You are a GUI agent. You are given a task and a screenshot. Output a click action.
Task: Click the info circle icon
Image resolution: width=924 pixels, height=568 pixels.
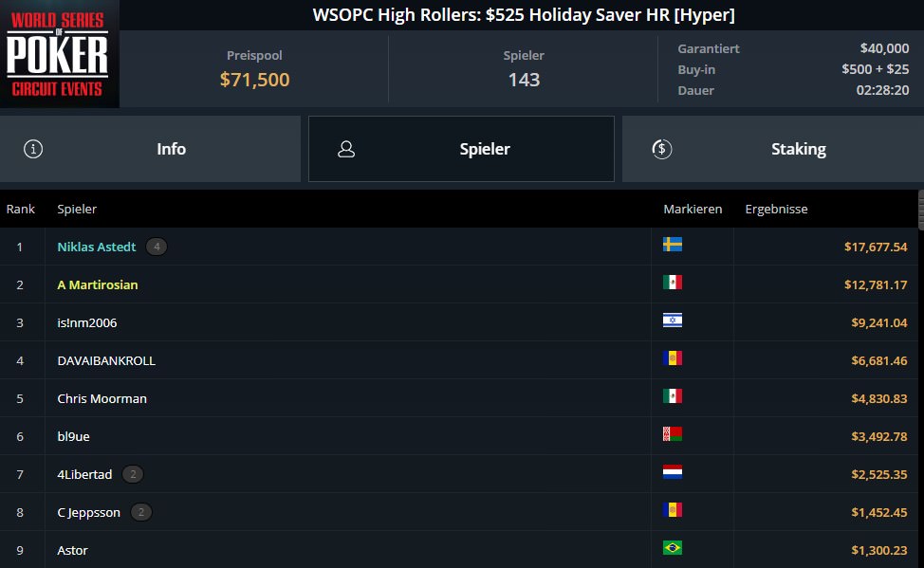pyautogui.click(x=33, y=149)
